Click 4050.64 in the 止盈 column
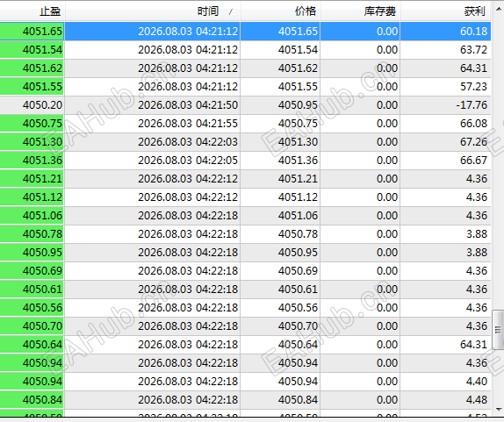The width and height of the screenshot is (504, 422). [42, 344]
